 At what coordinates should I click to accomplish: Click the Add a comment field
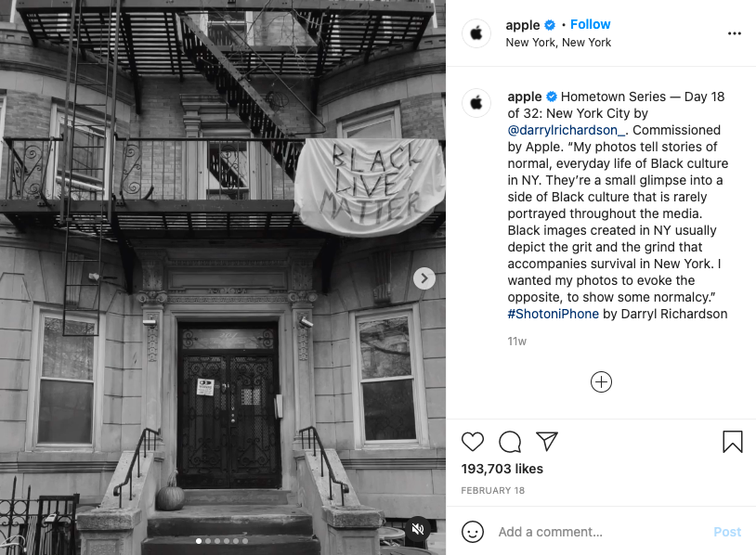(x=600, y=532)
